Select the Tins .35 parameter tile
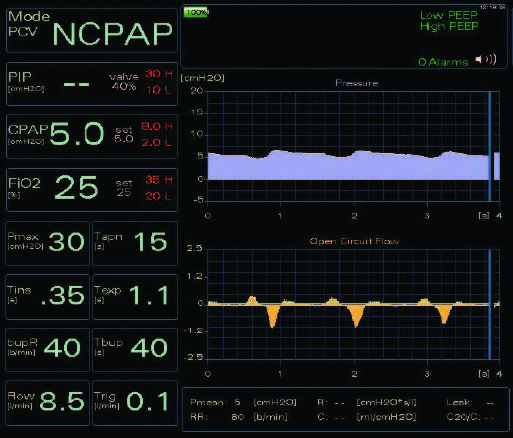The image size is (513, 438). pyautogui.click(x=47, y=297)
